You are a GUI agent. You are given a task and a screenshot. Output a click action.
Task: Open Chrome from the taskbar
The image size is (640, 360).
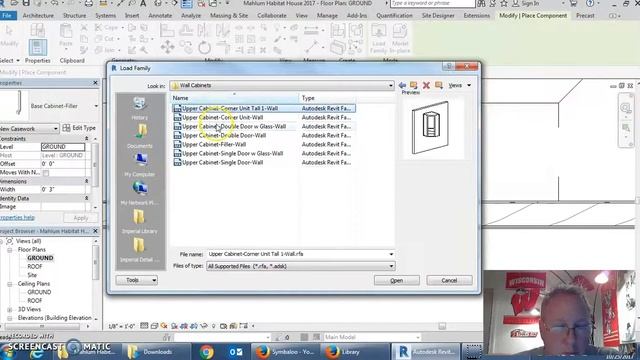pos(207,351)
